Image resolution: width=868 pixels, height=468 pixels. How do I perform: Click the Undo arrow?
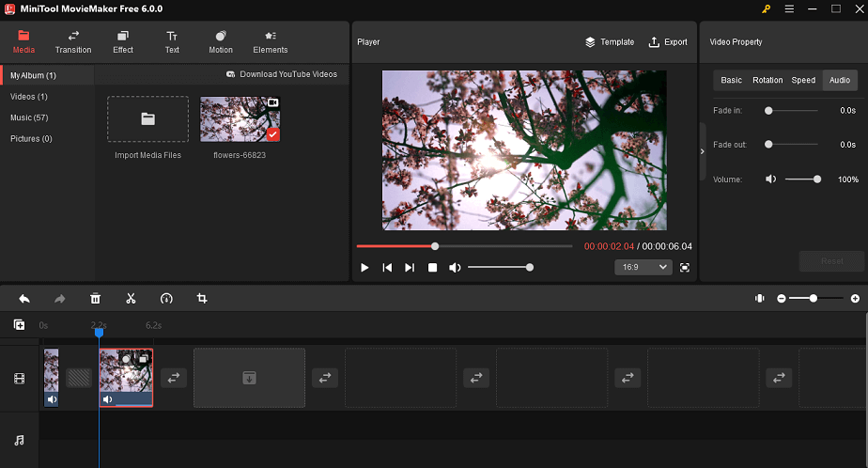tap(24, 299)
